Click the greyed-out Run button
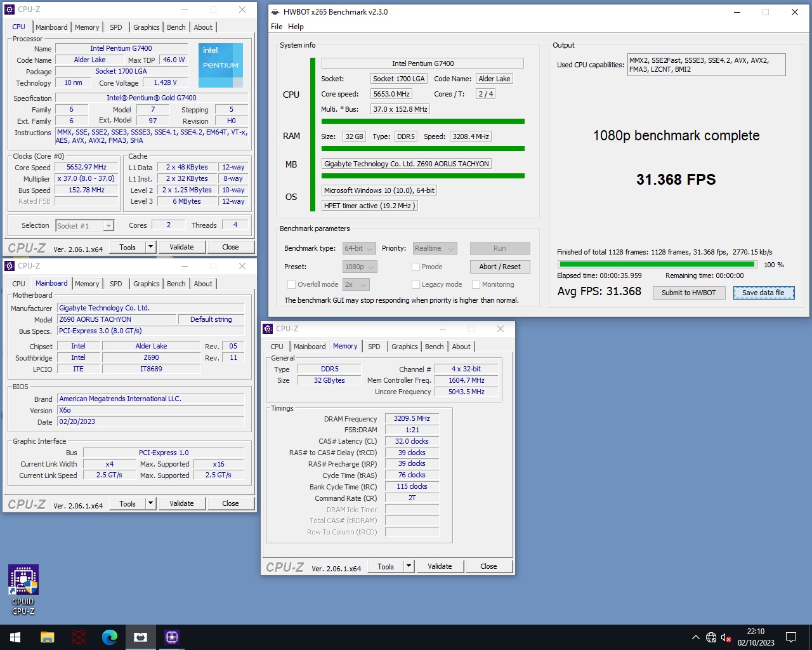 pos(500,249)
